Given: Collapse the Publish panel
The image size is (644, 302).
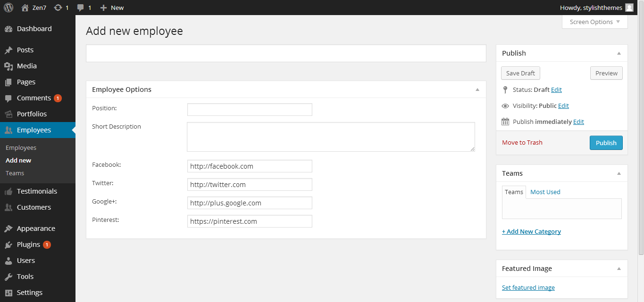Looking at the screenshot, I should [x=619, y=53].
